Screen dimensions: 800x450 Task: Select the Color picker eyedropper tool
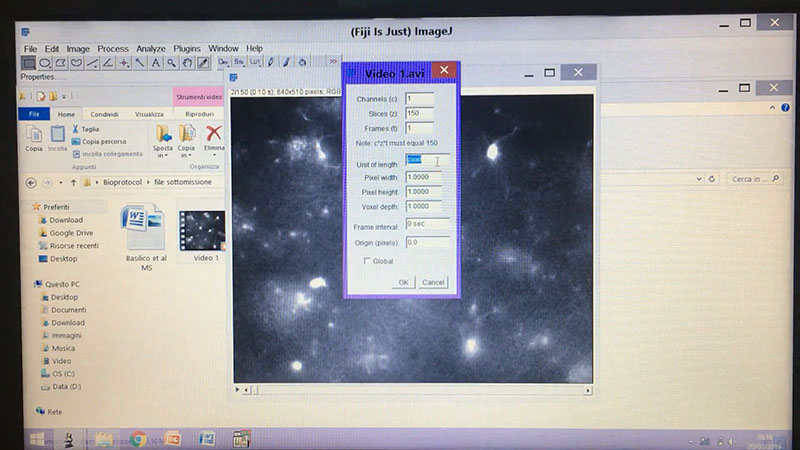203,63
